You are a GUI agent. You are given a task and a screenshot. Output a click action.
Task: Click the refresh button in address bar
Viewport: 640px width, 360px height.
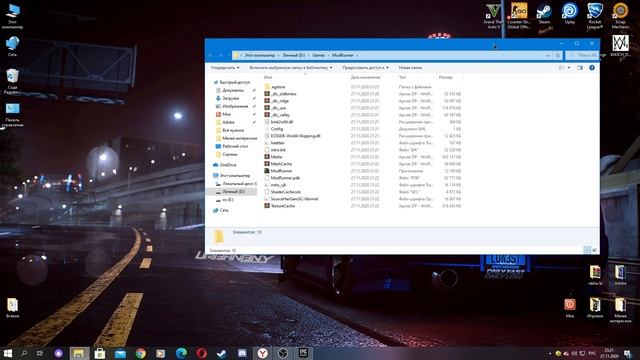pos(558,55)
